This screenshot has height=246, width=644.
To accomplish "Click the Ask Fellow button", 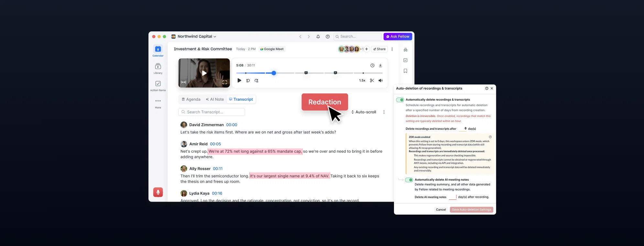I will click(x=398, y=37).
